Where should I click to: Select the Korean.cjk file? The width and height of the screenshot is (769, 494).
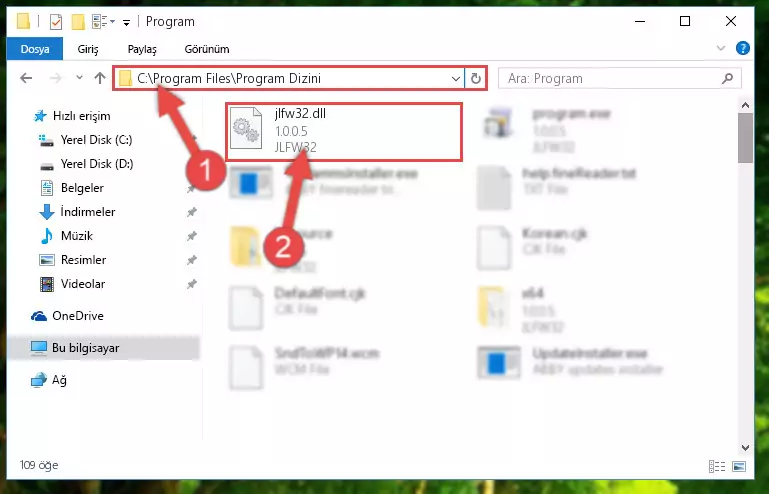(x=532, y=247)
